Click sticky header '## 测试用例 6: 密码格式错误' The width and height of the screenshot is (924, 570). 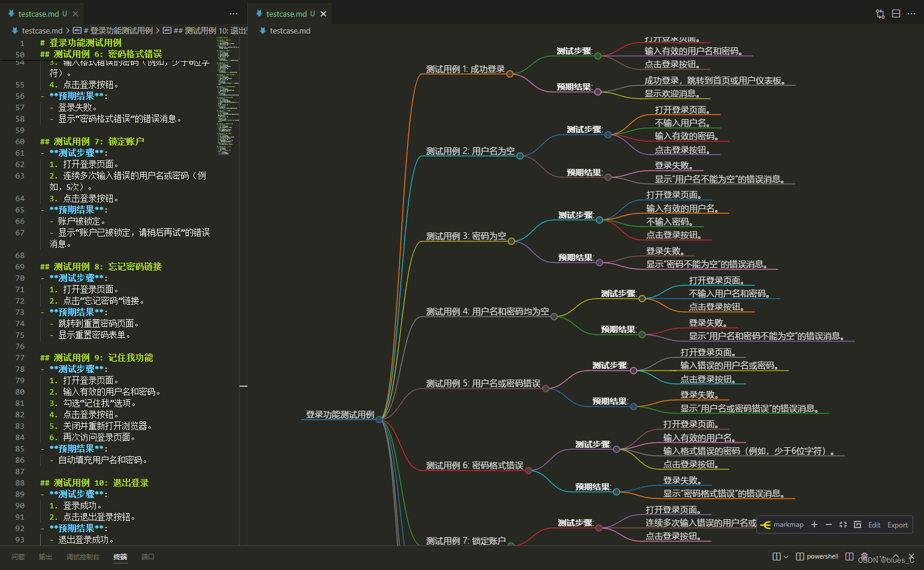point(101,54)
